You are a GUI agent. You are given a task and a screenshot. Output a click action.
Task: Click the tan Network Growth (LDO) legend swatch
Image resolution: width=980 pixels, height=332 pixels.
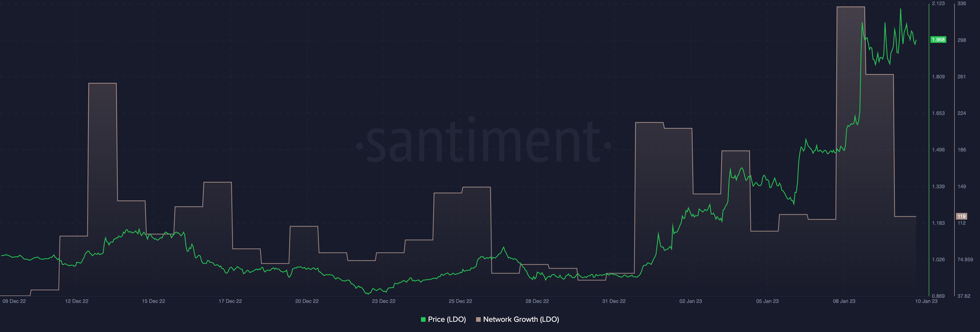(478, 319)
